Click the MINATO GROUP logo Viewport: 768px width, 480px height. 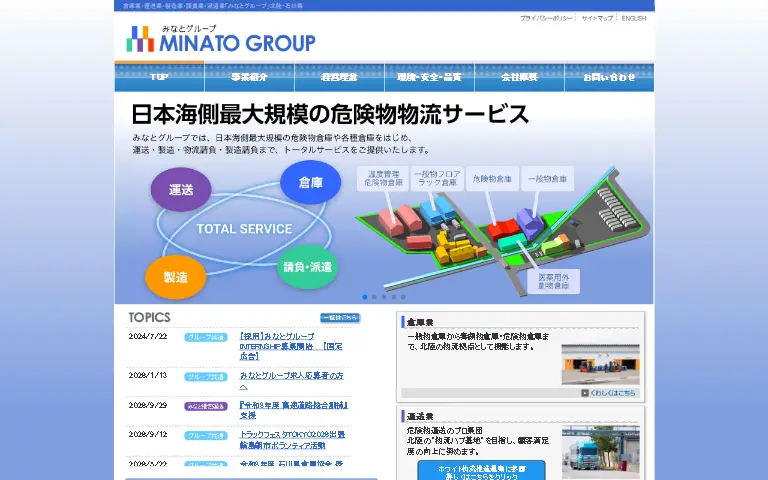[x=221, y=39]
